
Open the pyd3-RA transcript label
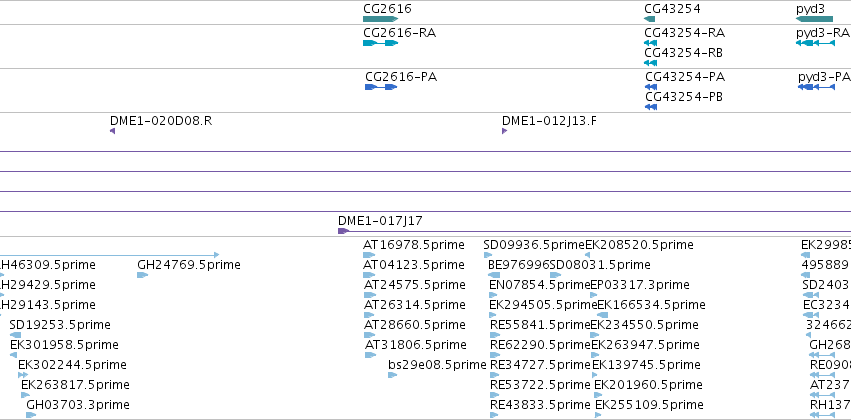click(822, 33)
